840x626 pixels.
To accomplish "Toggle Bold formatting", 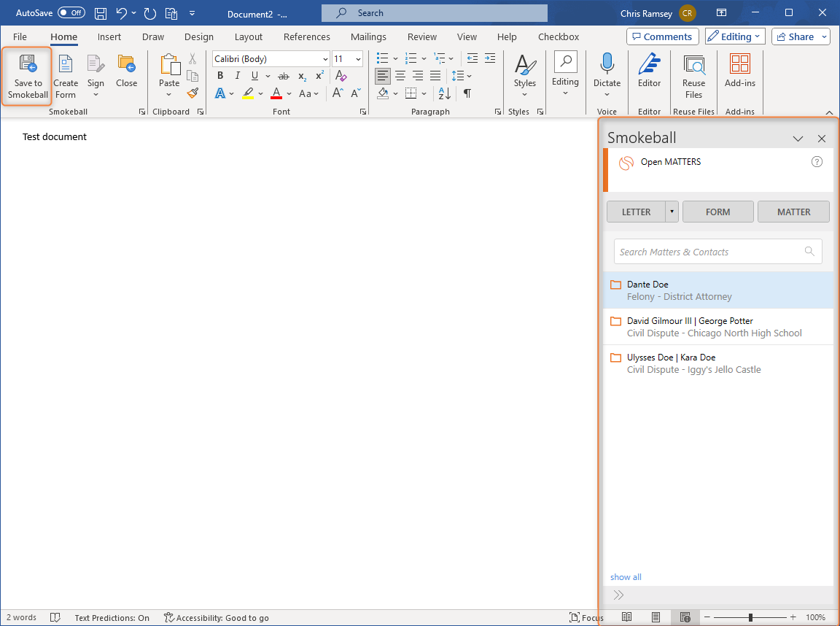I will 219,76.
